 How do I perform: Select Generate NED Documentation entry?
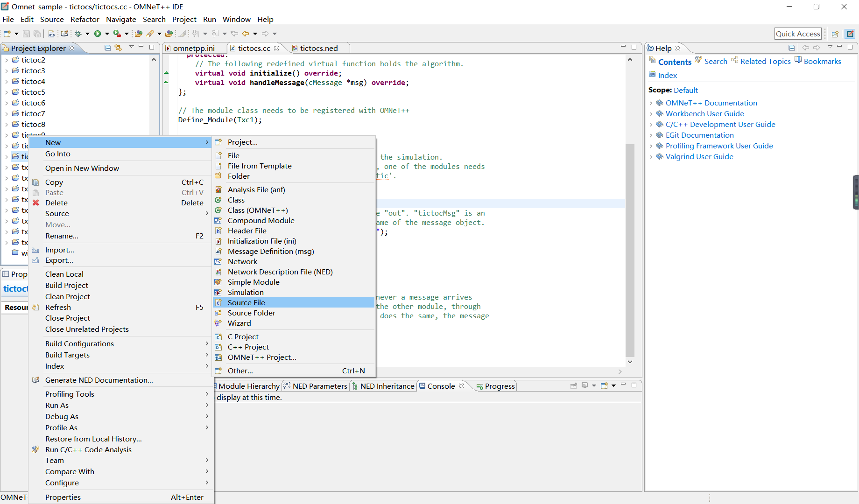120,380
